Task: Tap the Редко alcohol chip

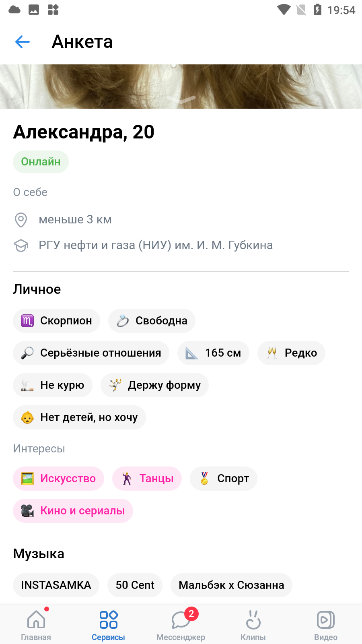Action: pos(291,353)
